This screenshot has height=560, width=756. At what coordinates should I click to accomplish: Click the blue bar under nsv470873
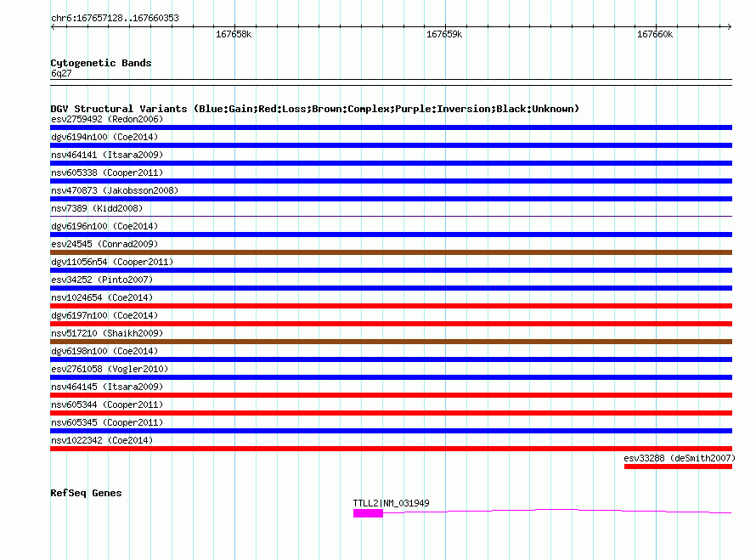click(391, 199)
